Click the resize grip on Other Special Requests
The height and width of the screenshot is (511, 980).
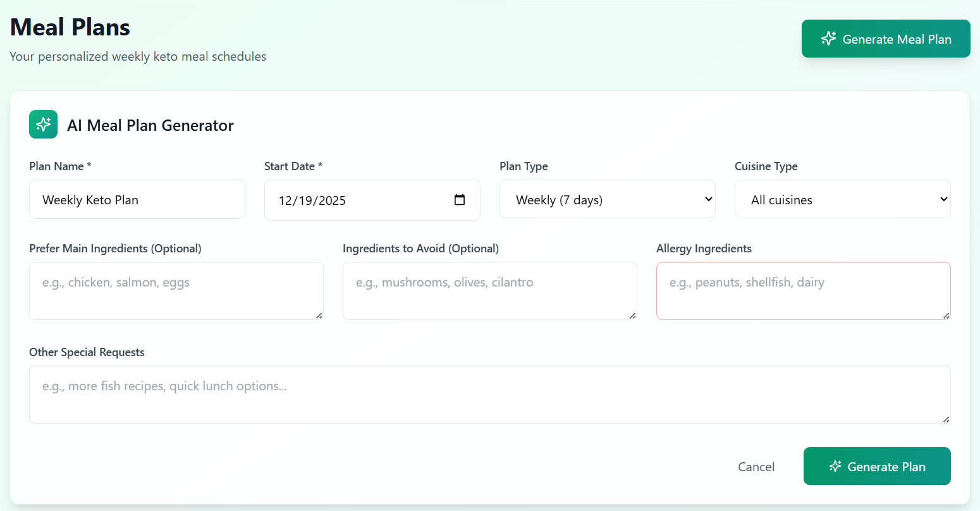pyautogui.click(x=946, y=419)
